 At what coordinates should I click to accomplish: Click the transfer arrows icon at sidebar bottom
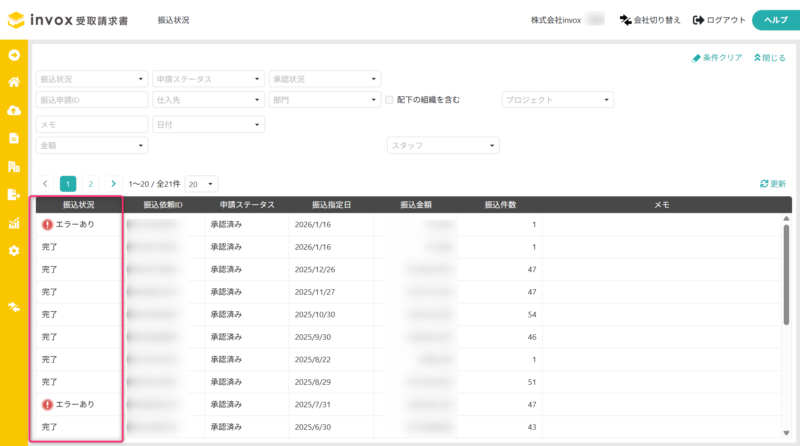14,306
